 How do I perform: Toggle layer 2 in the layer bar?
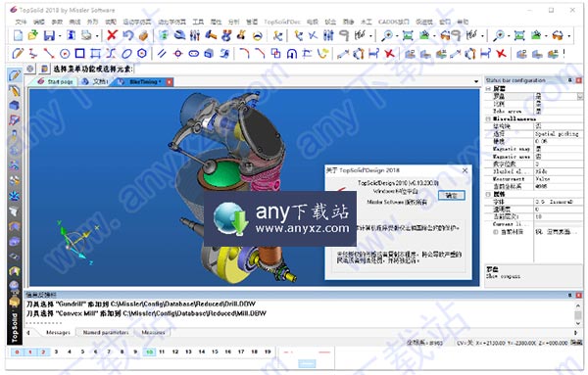[43, 352]
